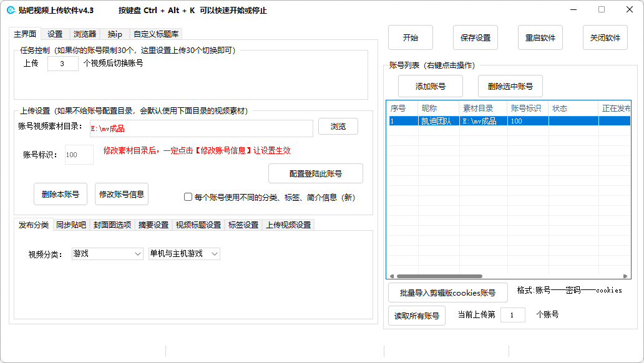Close the window with the X icon
Viewport: 644px width, 363px height.
629,10
